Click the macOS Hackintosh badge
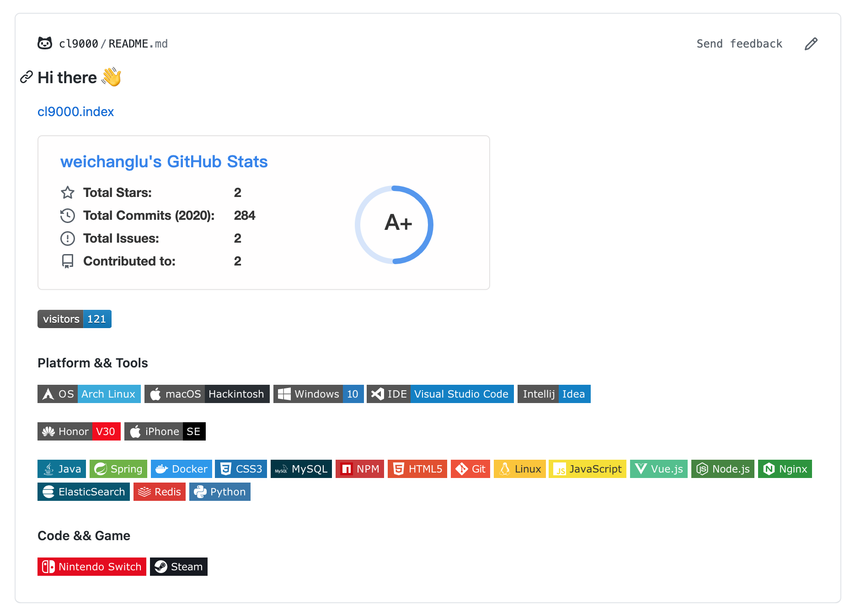 tap(207, 394)
